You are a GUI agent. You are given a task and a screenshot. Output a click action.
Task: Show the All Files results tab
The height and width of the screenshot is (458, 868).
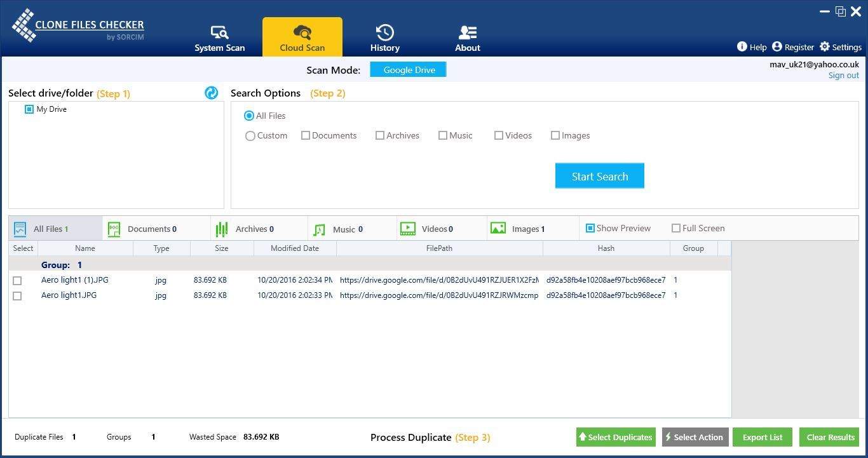55,229
